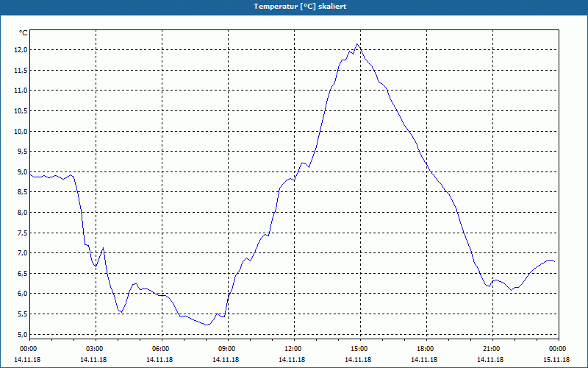Image resolution: width=588 pixels, height=368 pixels.
Task: Click the 8,5 y-axis label
Action: [22, 192]
